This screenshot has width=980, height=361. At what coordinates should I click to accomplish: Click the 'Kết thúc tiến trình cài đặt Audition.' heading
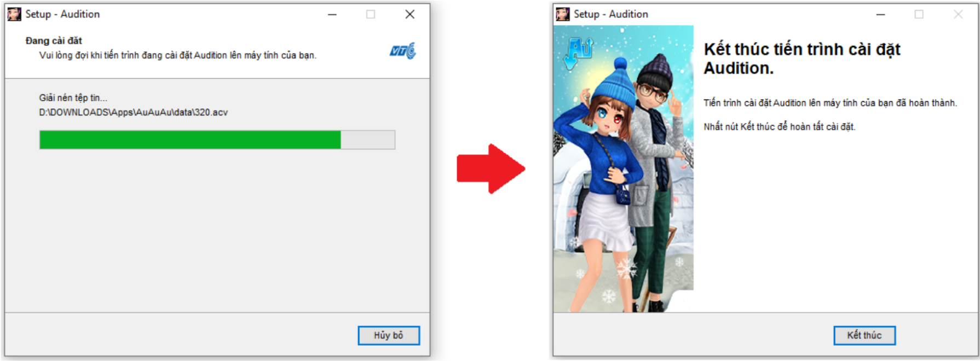(x=802, y=59)
